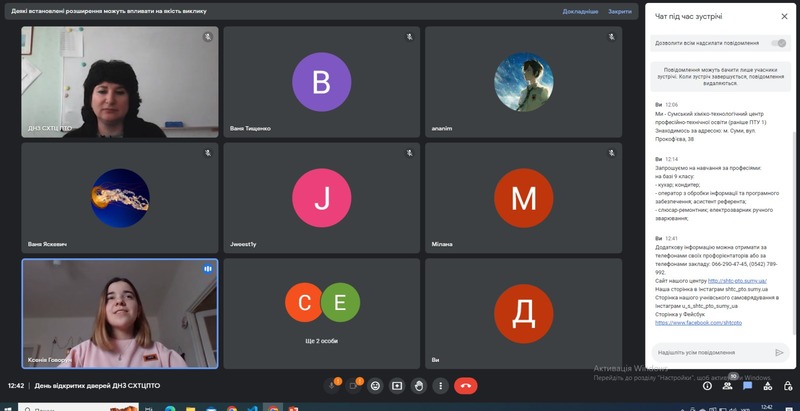Image resolution: width=800 pixels, height=411 pixels.
Task: Click the present screen icon
Action: [397, 385]
